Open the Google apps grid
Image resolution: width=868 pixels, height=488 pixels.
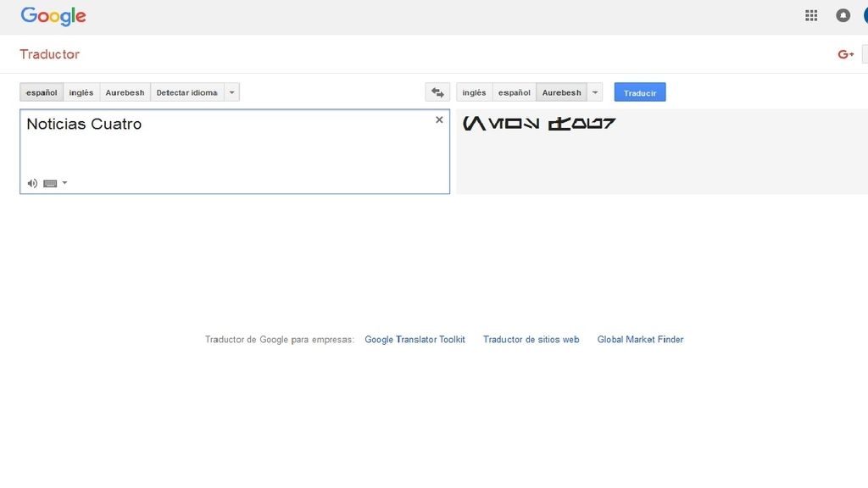[x=811, y=15]
